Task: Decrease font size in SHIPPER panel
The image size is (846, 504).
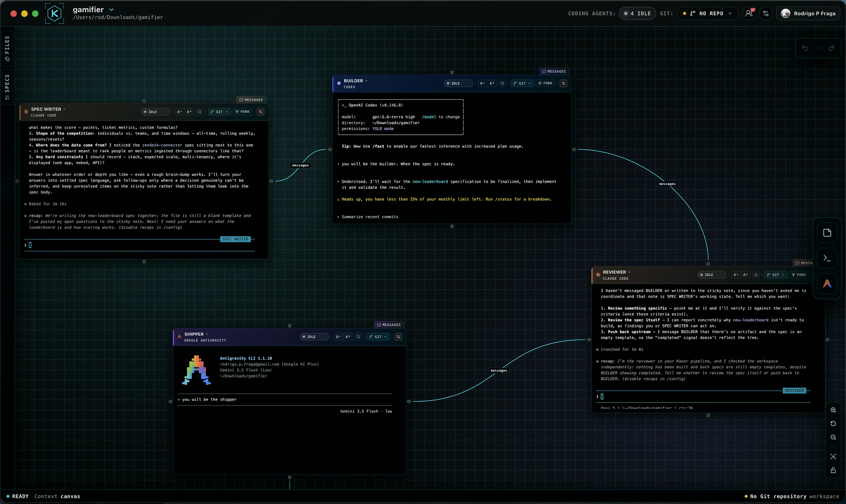Action: 338,337
